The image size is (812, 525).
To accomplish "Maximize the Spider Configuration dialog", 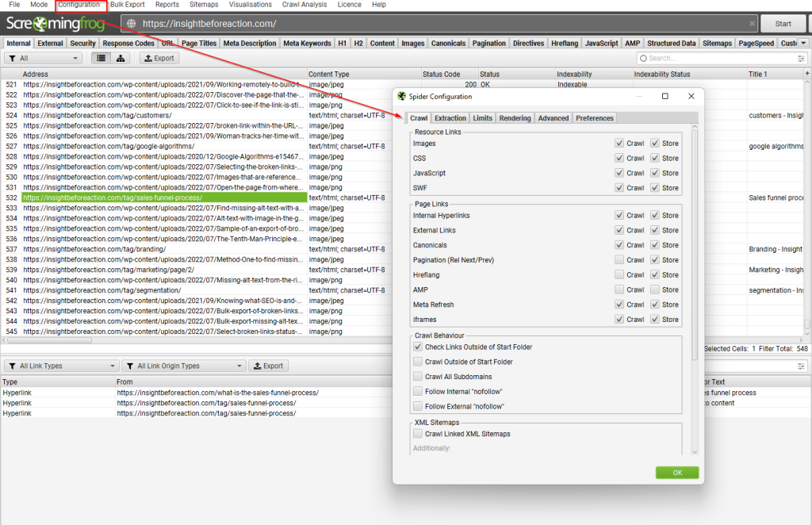I will 665,96.
